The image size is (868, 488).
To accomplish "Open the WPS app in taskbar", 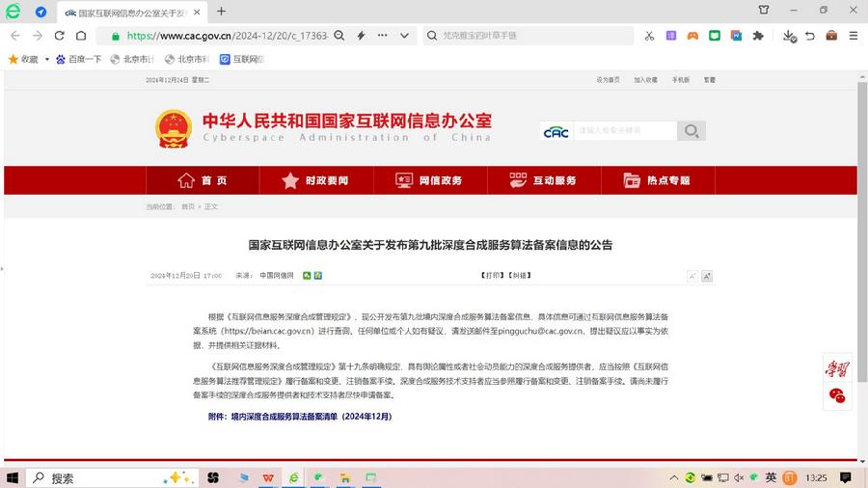I will coord(268,478).
